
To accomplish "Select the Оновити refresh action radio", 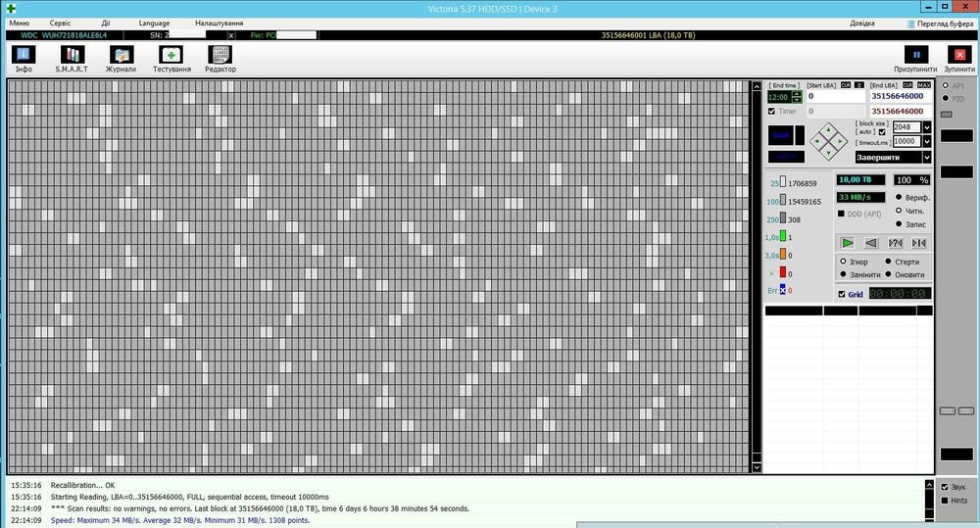I will point(888,274).
